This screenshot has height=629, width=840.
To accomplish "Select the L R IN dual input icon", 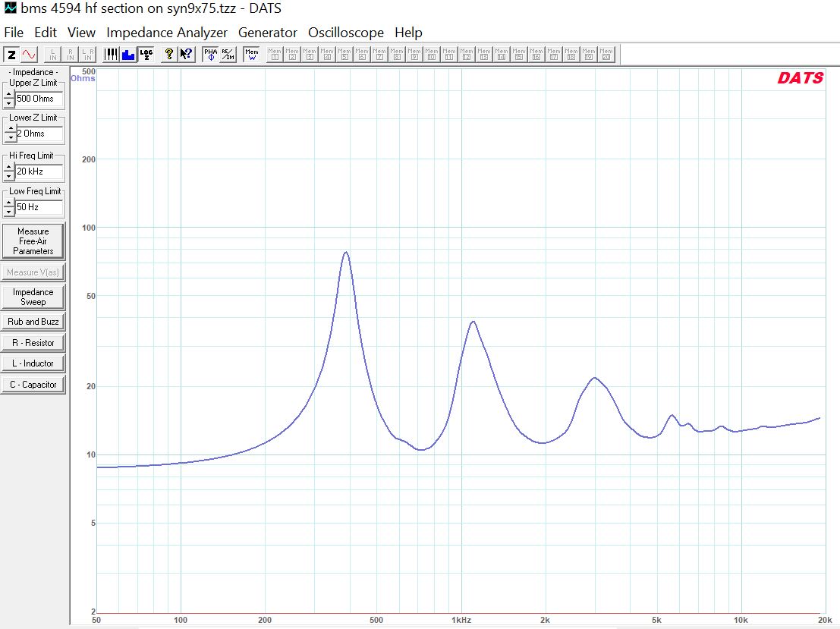I will tap(88, 55).
